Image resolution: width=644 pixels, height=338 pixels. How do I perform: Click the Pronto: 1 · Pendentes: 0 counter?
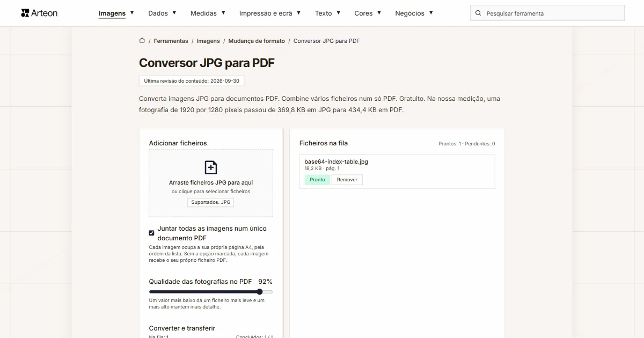pyautogui.click(x=467, y=144)
